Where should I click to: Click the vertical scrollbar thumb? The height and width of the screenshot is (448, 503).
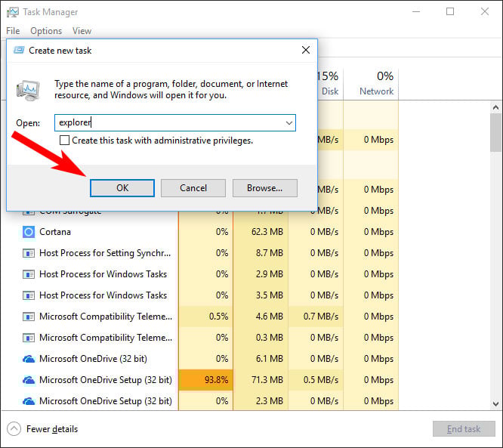tap(495, 132)
